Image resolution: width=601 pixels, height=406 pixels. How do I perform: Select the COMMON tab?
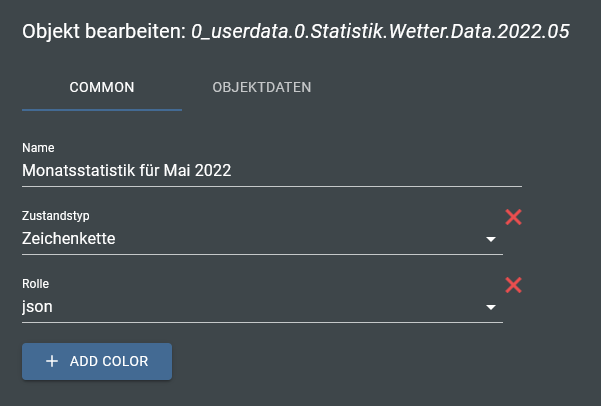tap(102, 87)
